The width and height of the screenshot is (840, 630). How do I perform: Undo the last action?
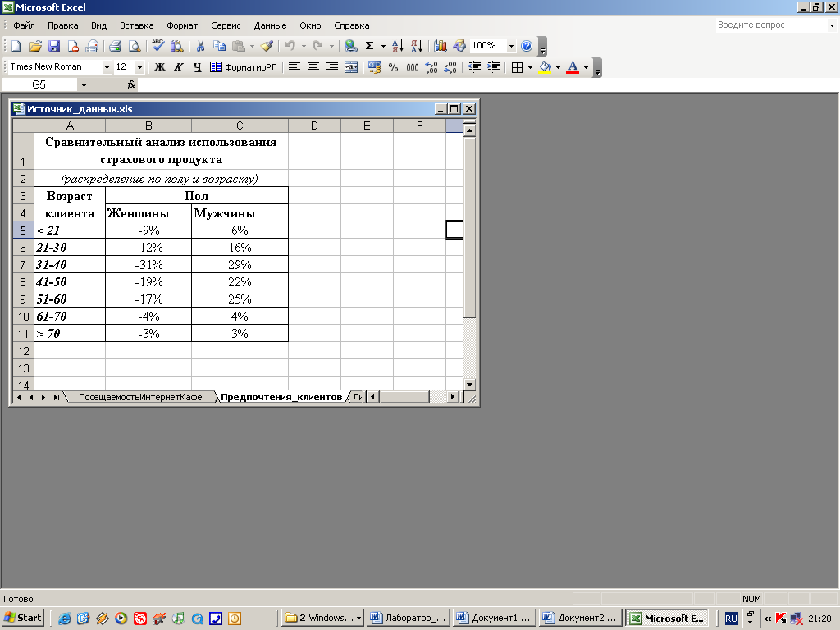(290, 46)
